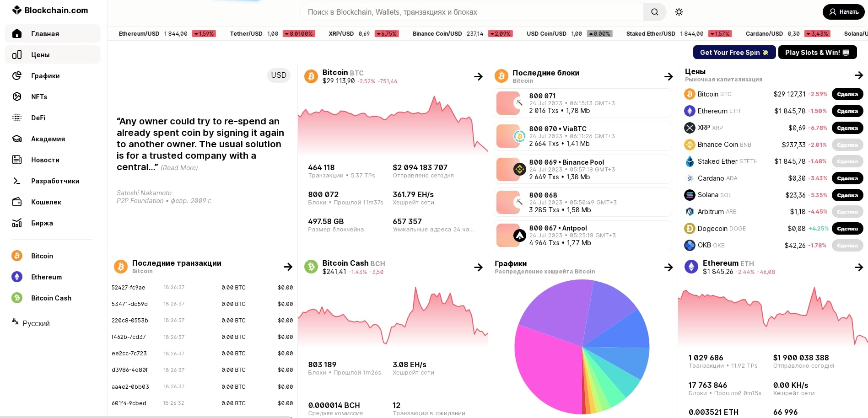Click the Кошелек wallet icon

click(17, 202)
